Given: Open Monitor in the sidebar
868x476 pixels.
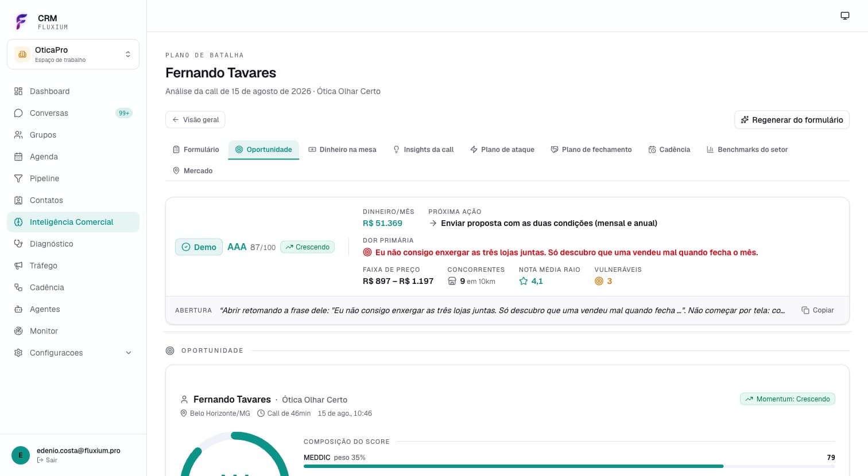Looking at the screenshot, I should tap(73, 331).
